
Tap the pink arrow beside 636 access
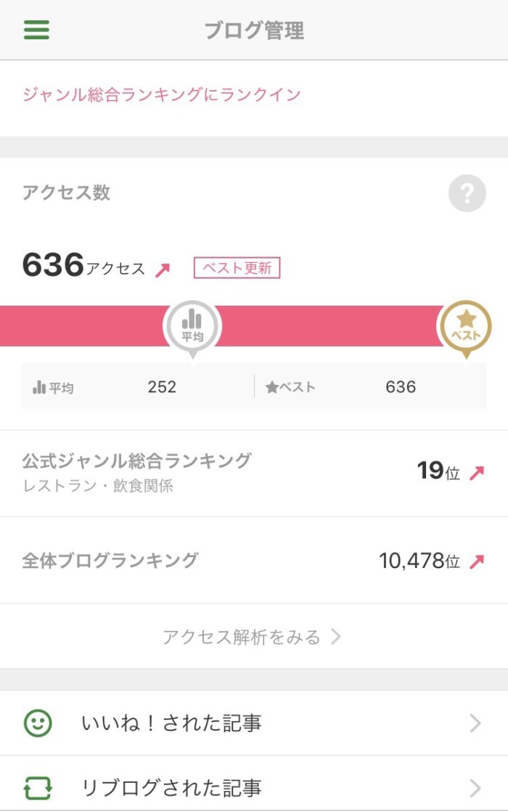pos(163,269)
